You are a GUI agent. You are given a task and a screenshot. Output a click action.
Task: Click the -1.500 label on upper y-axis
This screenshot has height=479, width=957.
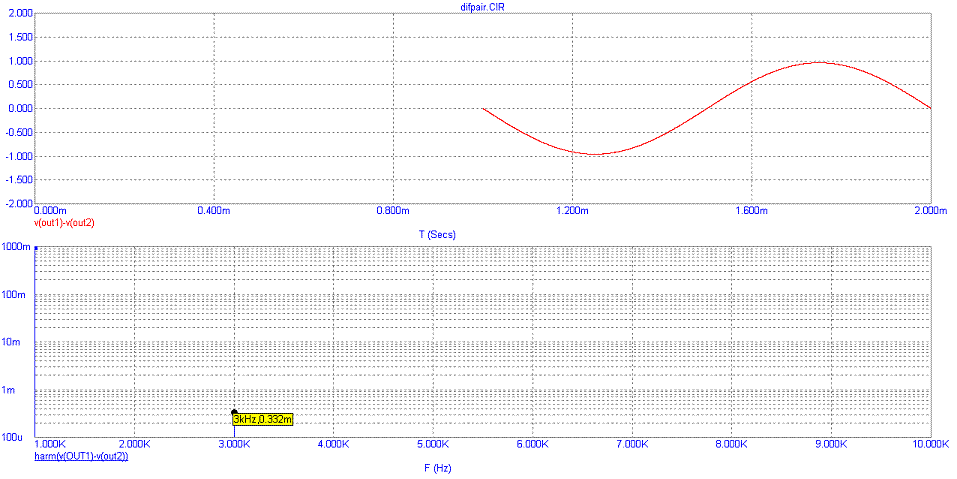pyautogui.click(x=19, y=180)
